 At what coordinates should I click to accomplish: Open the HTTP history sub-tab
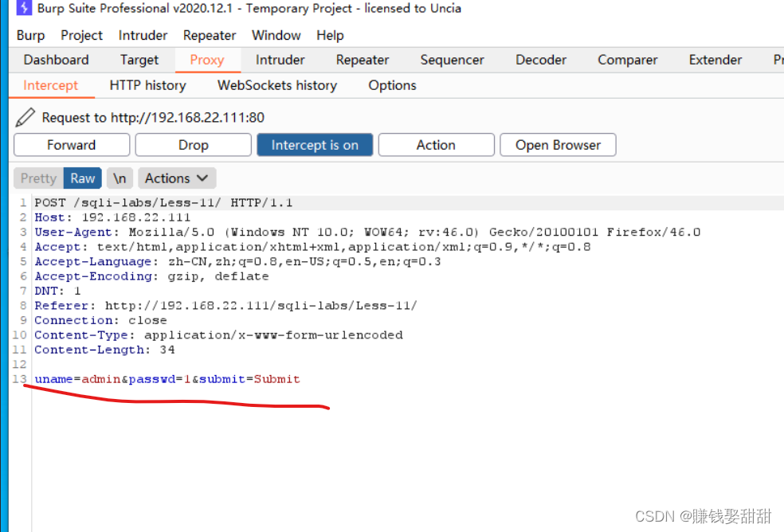pos(147,85)
